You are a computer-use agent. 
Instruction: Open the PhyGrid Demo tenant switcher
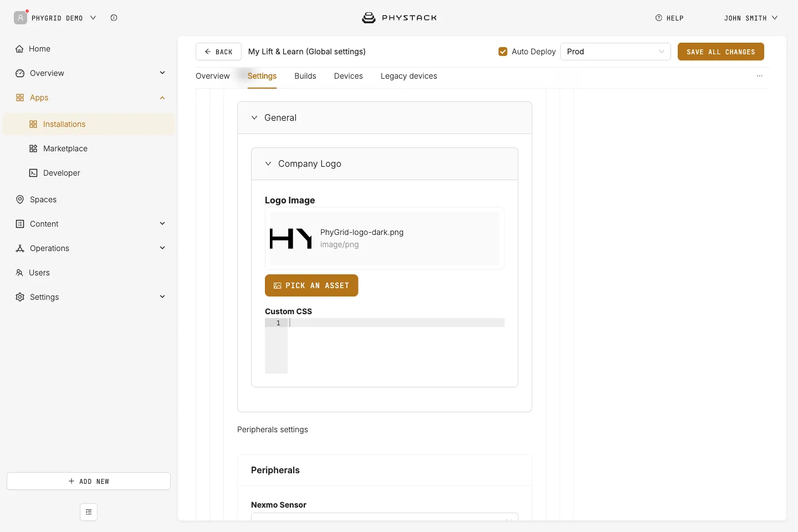click(64, 18)
